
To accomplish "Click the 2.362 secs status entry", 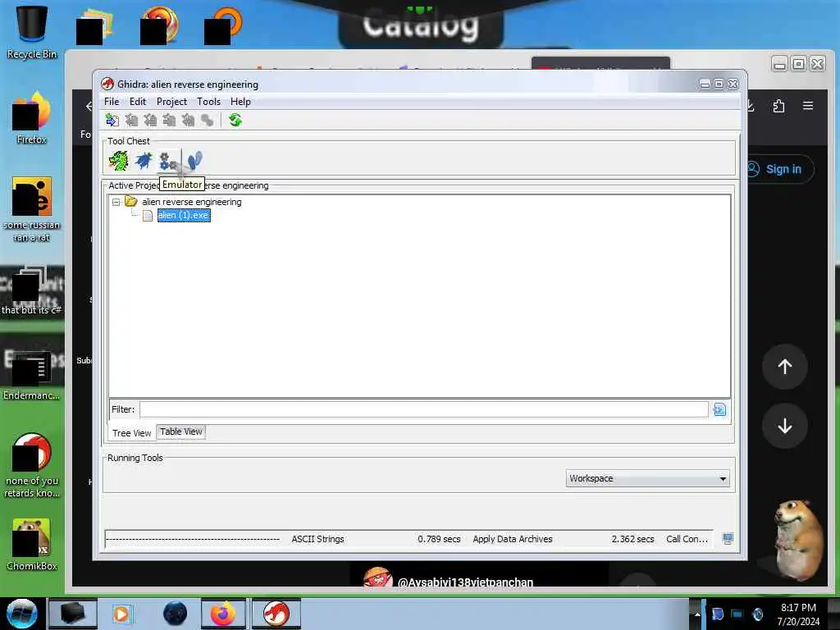I will coord(632,539).
